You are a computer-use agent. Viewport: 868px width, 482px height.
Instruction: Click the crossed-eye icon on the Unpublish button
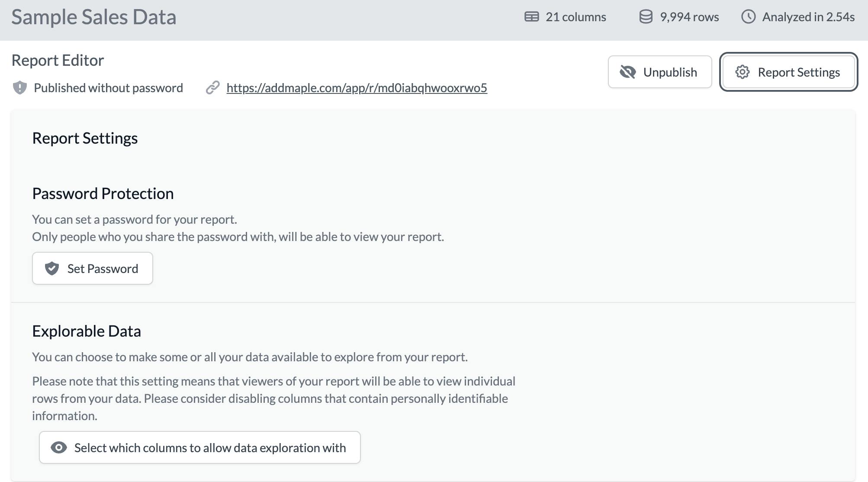coord(628,72)
